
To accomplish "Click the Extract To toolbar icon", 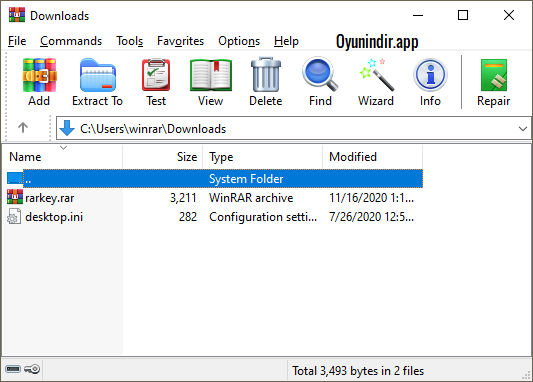I will click(98, 75).
